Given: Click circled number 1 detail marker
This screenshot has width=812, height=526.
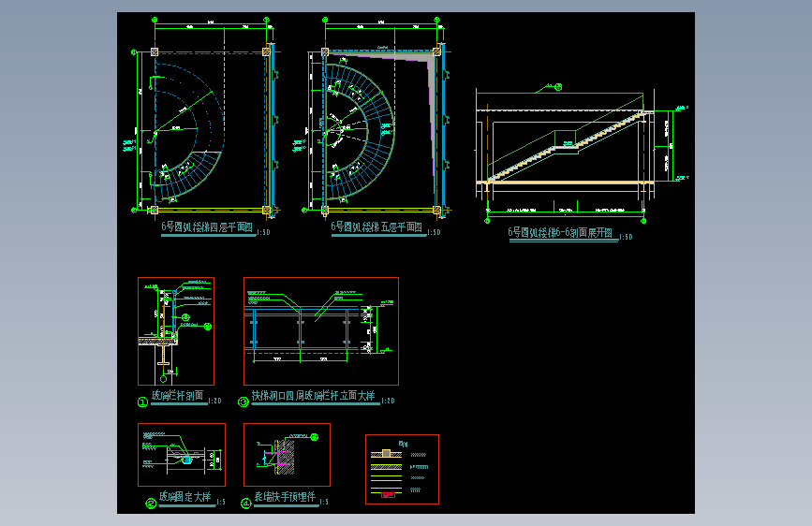Looking at the screenshot, I should pyautogui.click(x=143, y=402).
